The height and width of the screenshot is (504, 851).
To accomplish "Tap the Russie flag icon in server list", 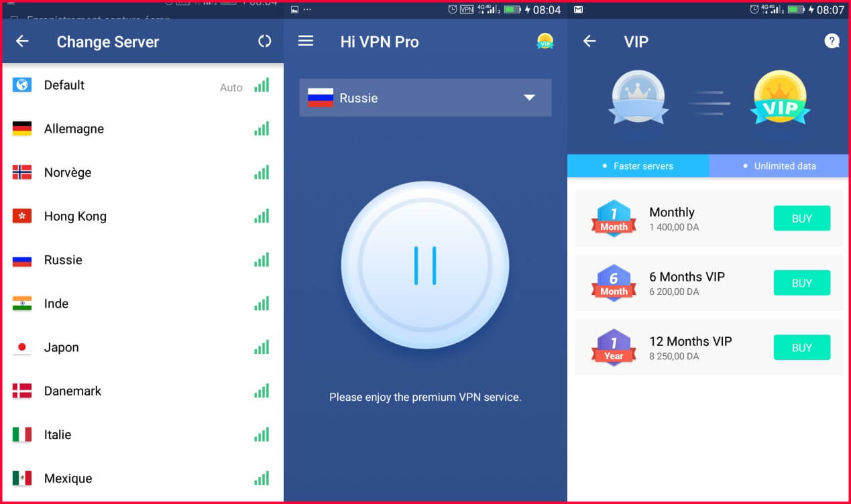I will click(x=21, y=259).
